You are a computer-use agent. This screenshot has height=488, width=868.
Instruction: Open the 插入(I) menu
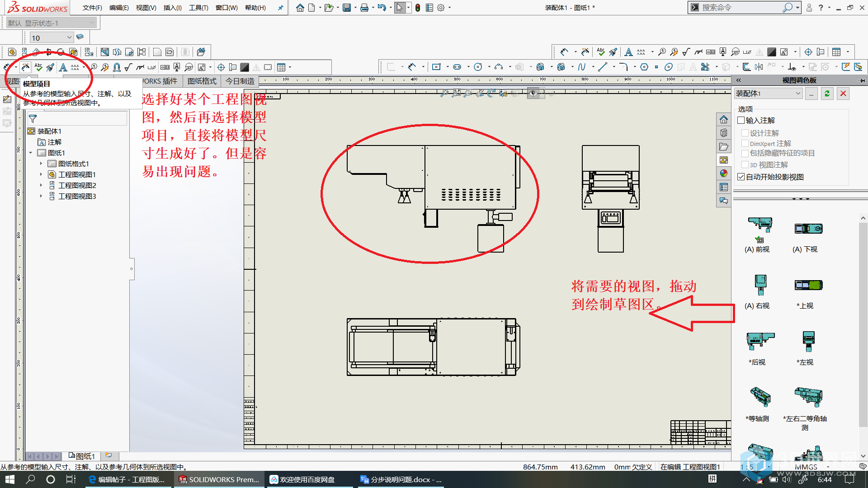(172, 8)
